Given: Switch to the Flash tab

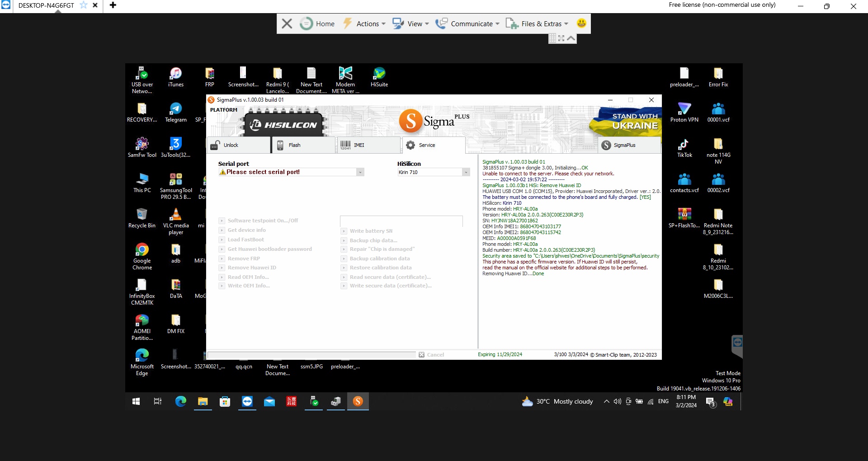Looking at the screenshot, I should click(x=304, y=145).
